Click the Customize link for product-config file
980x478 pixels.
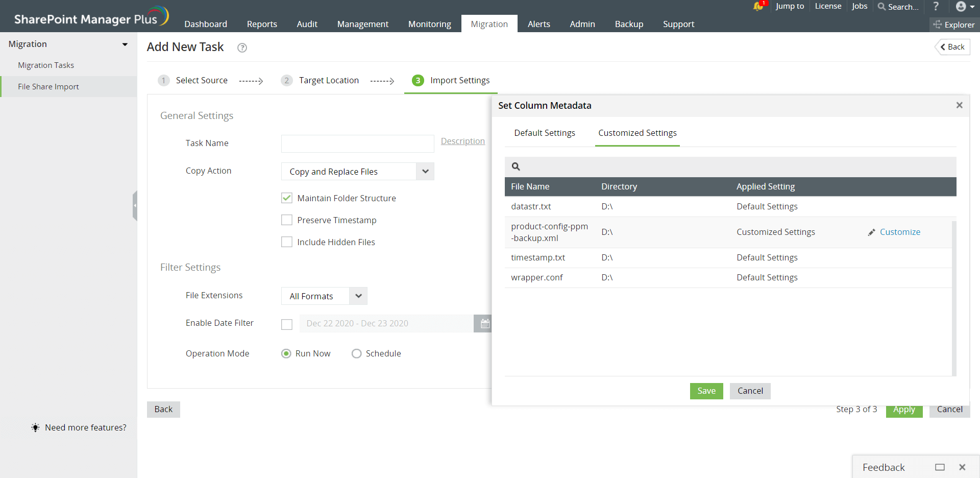click(900, 232)
